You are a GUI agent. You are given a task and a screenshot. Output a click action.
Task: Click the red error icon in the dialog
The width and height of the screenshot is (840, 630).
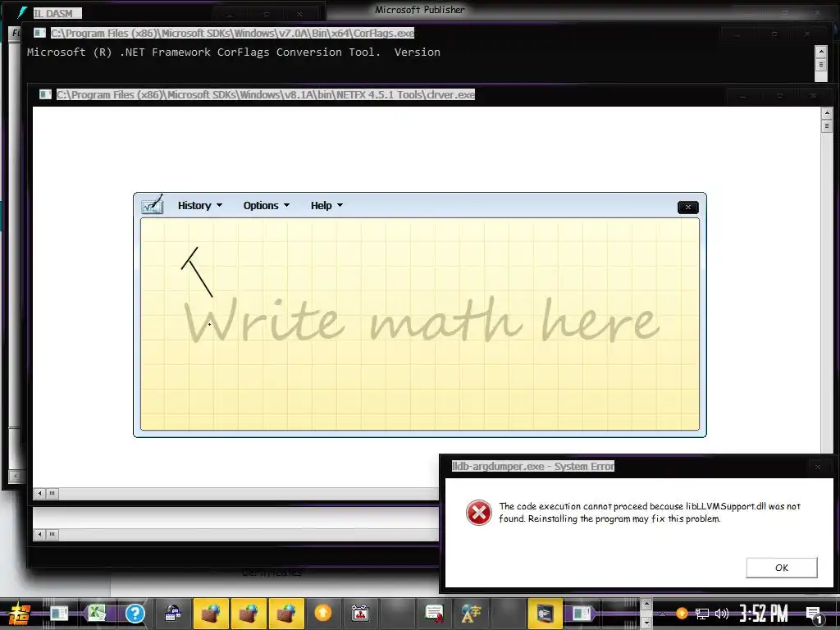point(478,513)
